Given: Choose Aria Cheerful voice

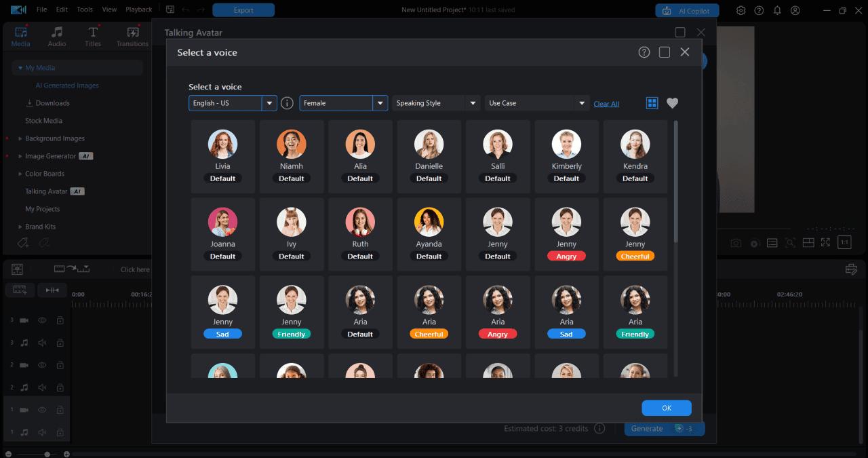Looking at the screenshot, I should [x=429, y=312].
